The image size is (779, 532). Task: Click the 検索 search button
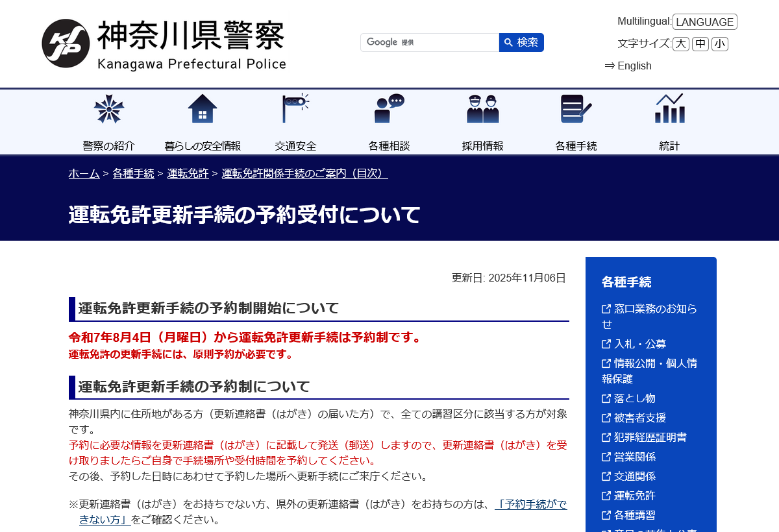(x=521, y=42)
